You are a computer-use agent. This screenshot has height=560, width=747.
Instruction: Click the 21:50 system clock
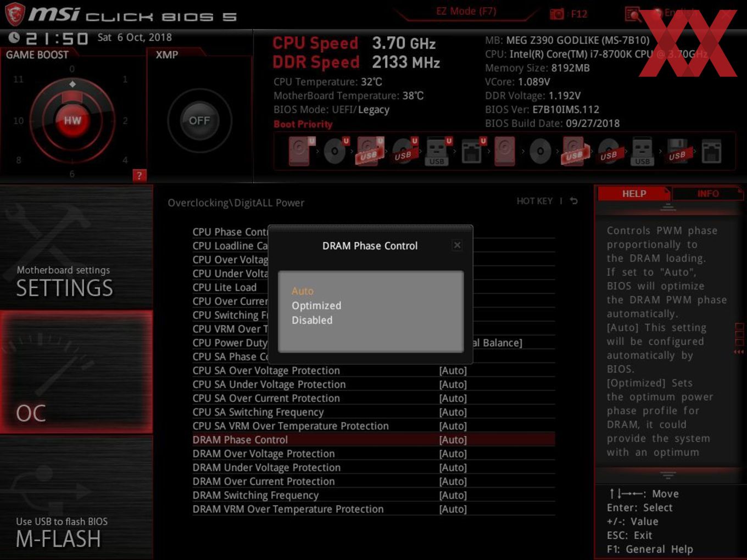[x=57, y=38]
